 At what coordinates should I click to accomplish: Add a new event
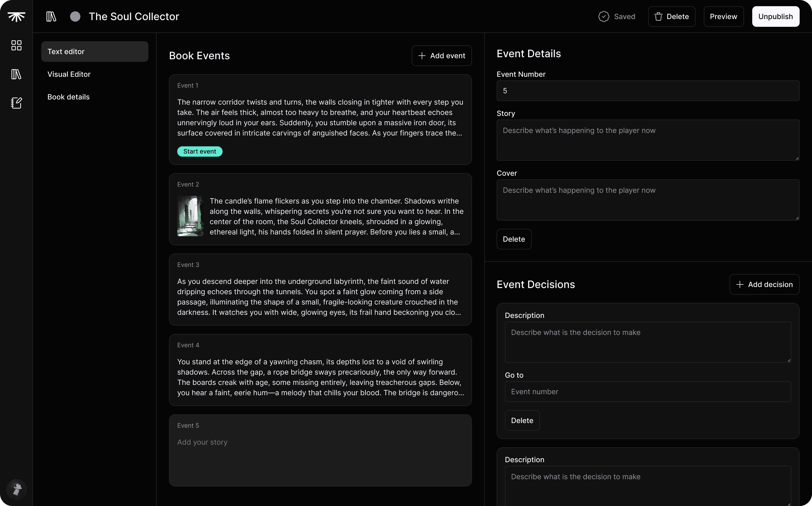pyautogui.click(x=442, y=56)
